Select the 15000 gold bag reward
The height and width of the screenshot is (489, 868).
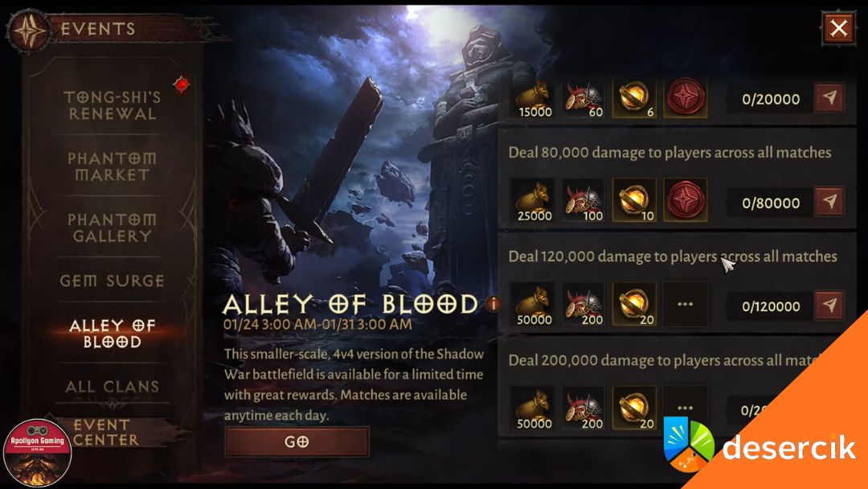click(x=534, y=97)
